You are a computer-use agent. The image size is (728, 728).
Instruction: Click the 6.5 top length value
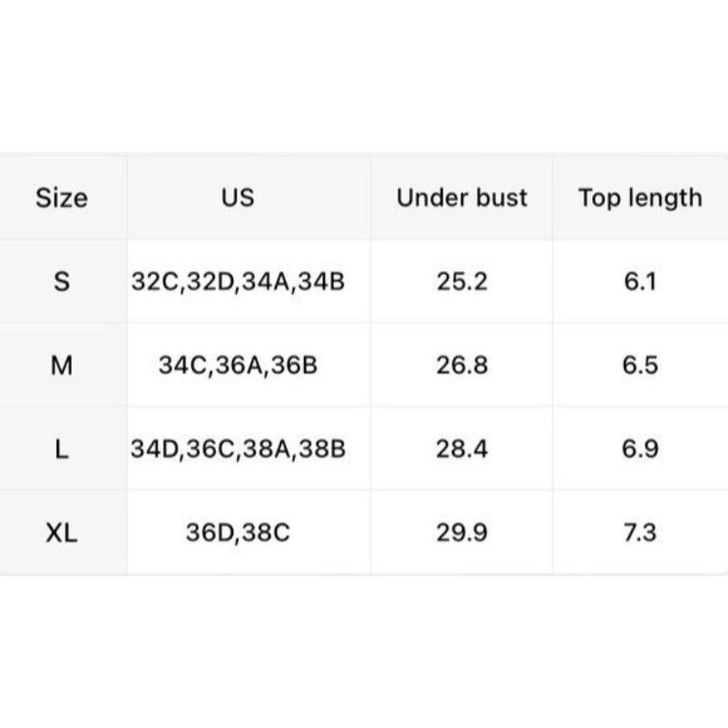tap(640, 365)
